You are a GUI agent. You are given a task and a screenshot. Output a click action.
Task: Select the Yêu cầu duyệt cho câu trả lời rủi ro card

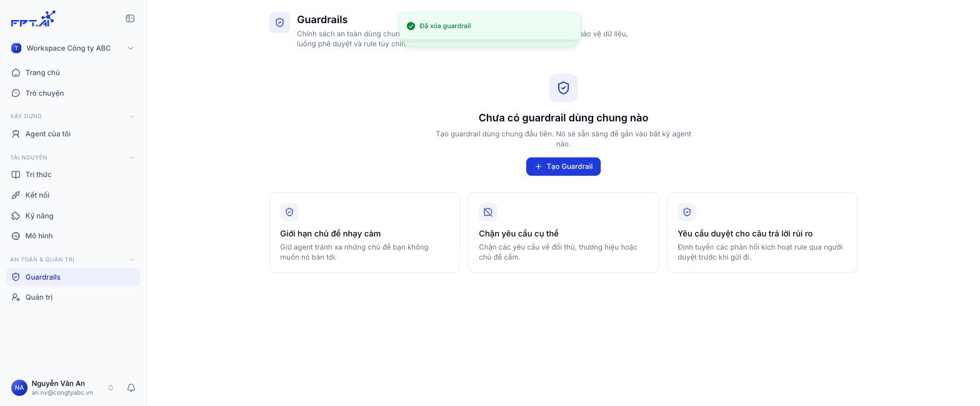tap(762, 232)
